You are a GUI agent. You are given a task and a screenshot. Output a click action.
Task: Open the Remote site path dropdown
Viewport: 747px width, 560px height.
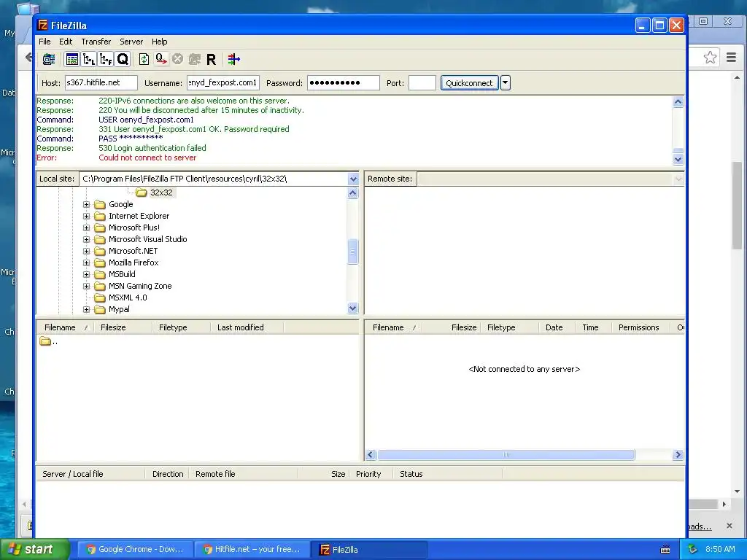678,179
